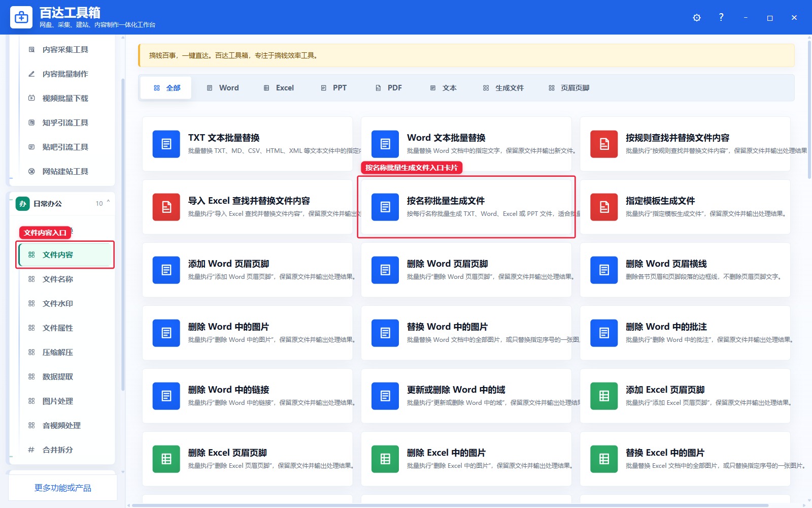Click the 删除 Word 中的链接 icon

point(166,396)
